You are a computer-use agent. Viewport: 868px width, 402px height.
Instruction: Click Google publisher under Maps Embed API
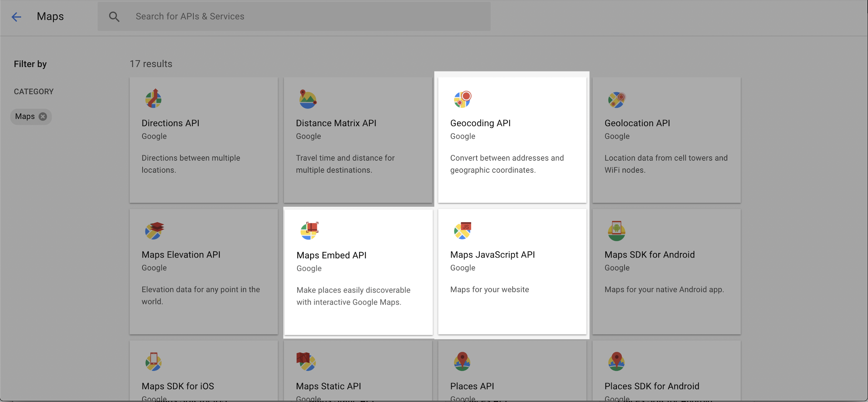(x=309, y=268)
